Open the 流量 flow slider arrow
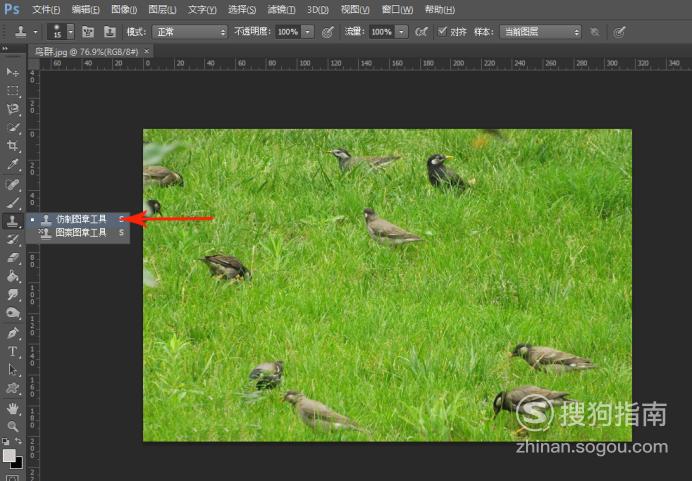The height and width of the screenshot is (481, 692). point(401,32)
